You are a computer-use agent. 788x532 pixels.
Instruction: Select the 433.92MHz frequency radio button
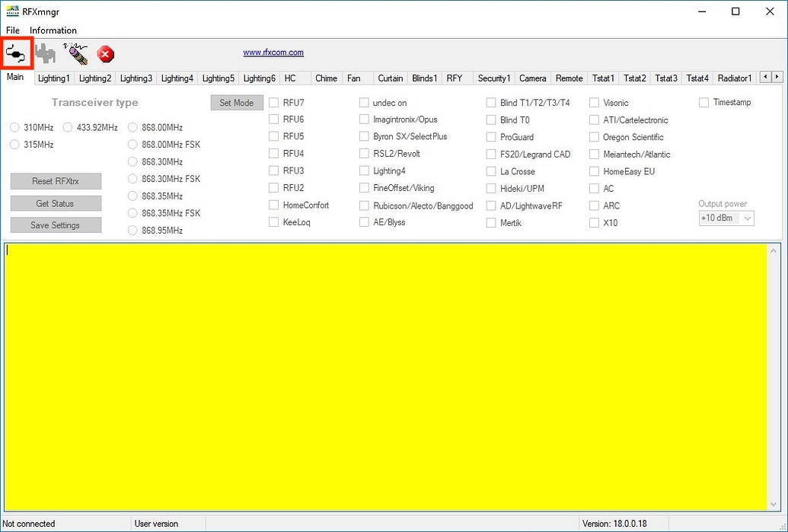68,127
